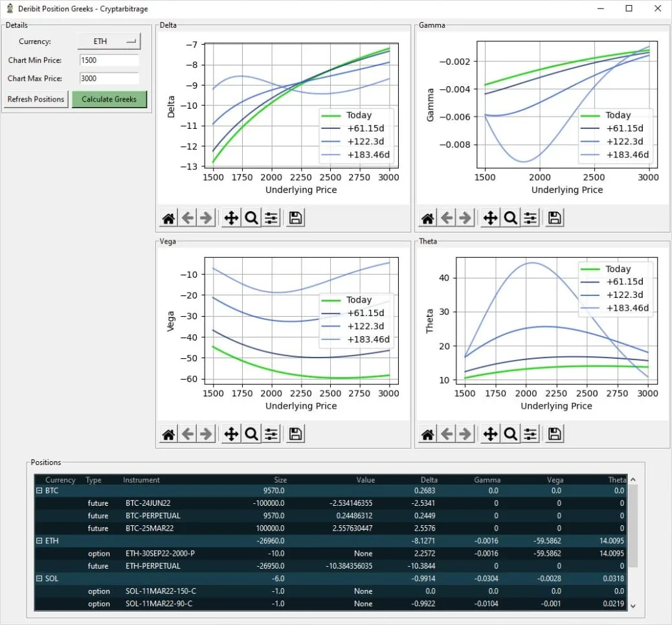This screenshot has height=625, width=672.
Task: Reset Delta chart view with home icon
Action: (168, 218)
